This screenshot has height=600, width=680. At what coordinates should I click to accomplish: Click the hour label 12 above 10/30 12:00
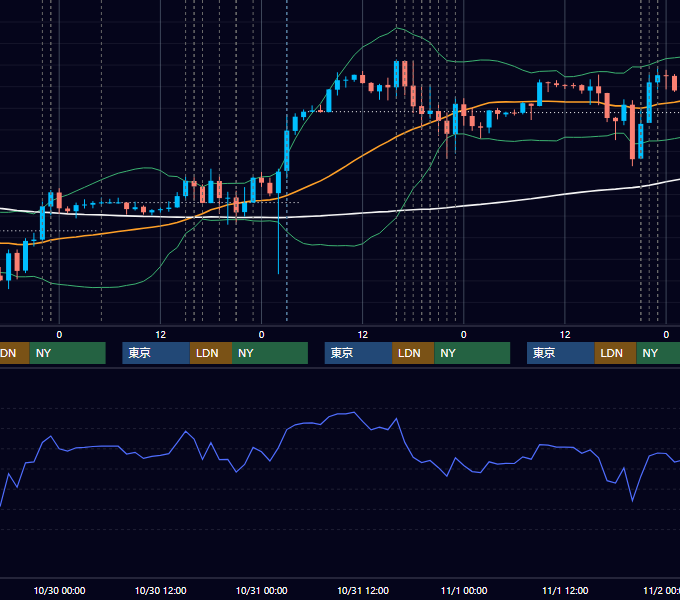click(160, 335)
